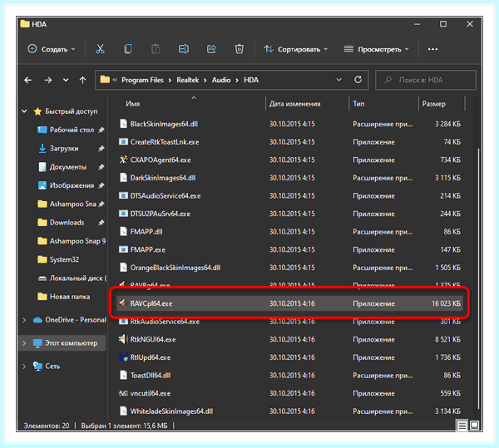Screen dimensions: 499x448
Task: Click the CreateRtkToastLnk.exe file icon
Action: (x=123, y=141)
